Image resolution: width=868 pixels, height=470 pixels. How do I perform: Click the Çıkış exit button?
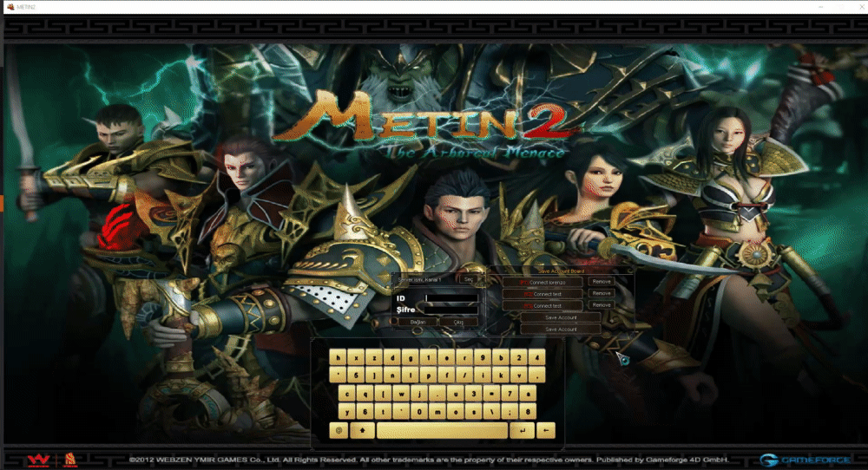click(459, 322)
